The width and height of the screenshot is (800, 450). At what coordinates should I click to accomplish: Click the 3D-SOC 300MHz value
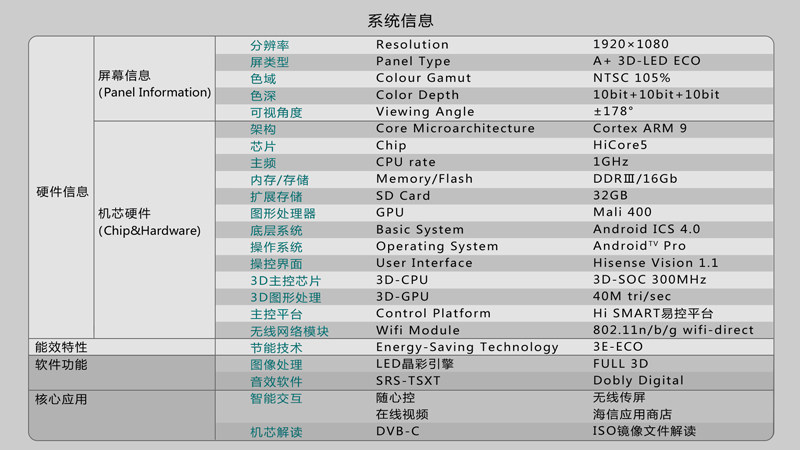(649, 280)
